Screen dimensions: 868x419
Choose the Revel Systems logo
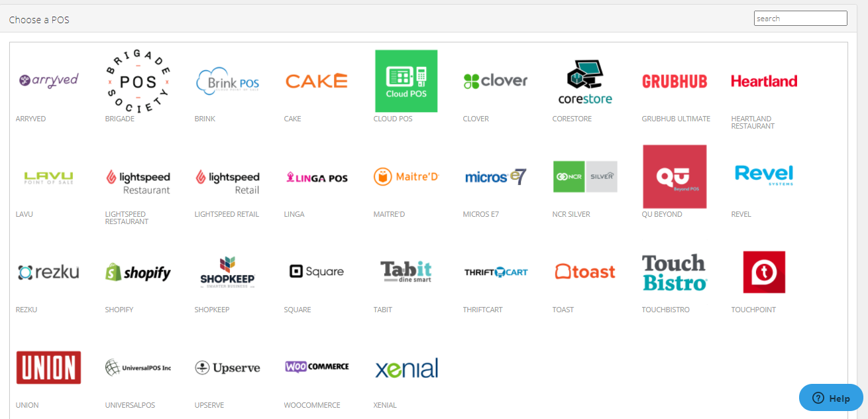pyautogui.click(x=764, y=176)
